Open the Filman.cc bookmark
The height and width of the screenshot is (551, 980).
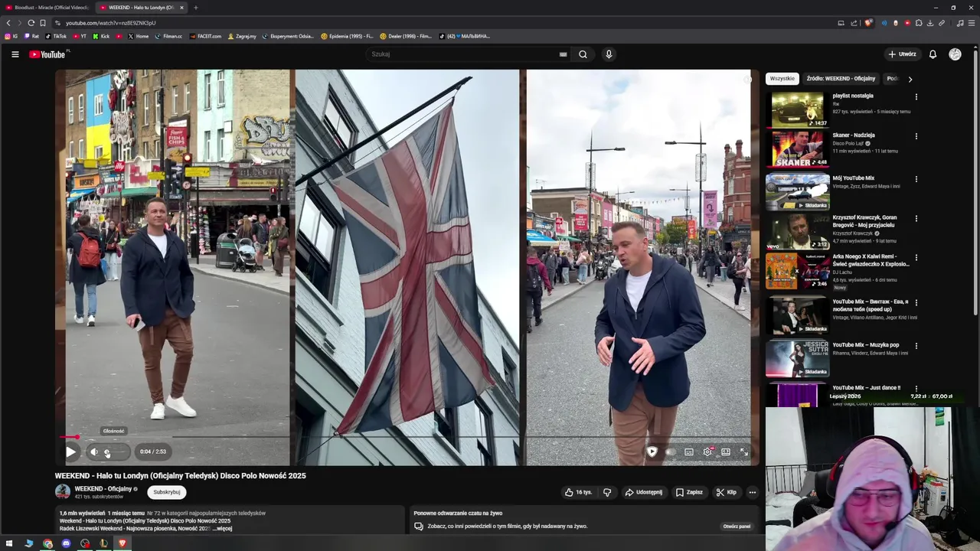pos(168,36)
